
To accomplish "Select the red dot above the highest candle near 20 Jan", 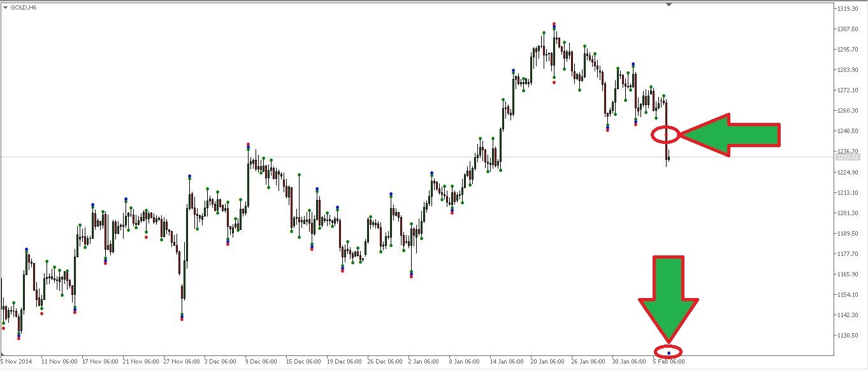I will pyautogui.click(x=554, y=24).
